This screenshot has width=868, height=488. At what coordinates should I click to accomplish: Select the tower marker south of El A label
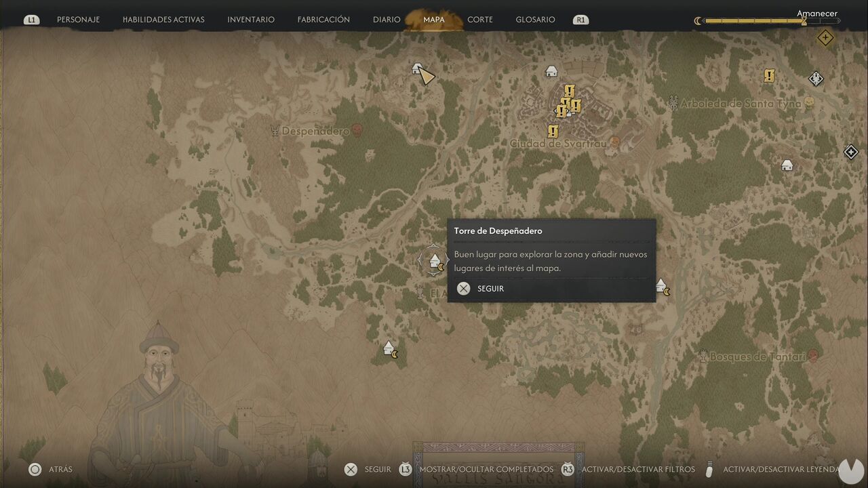coord(390,349)
